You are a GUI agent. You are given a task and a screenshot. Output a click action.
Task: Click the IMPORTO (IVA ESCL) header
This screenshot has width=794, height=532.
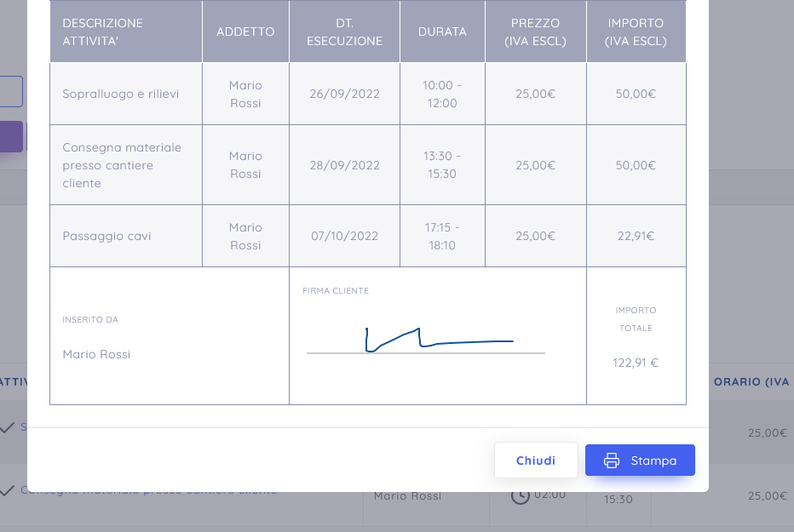[636, 31]
